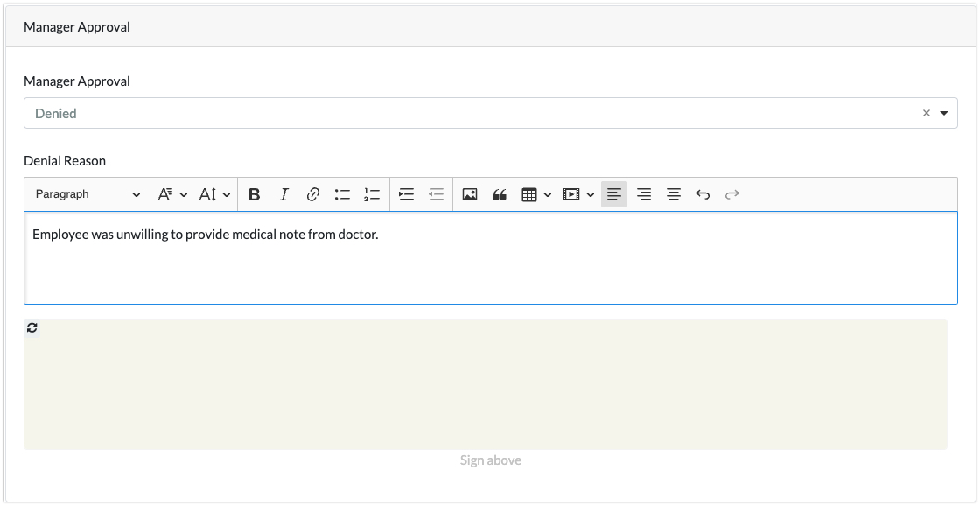The width and height of the screenshot is (980, 506).
Task: Clear the Denied selection with the X
Action: point(926,114)
